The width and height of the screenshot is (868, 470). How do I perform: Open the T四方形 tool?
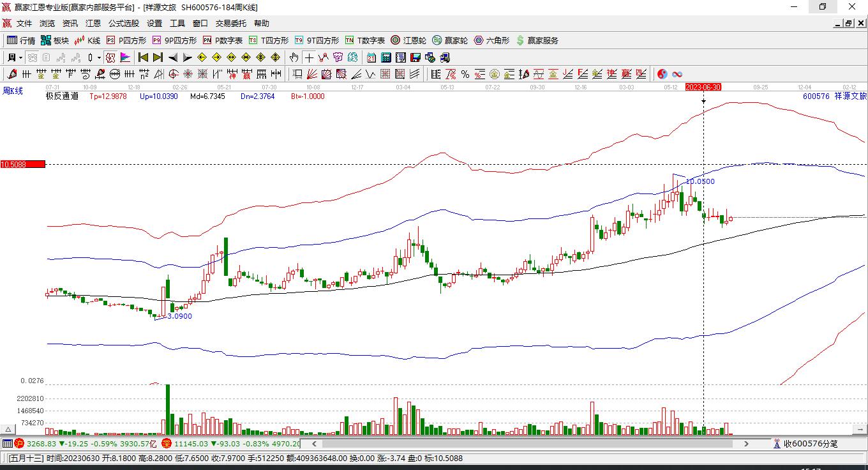pyautogui.click(x=269, y=40)
